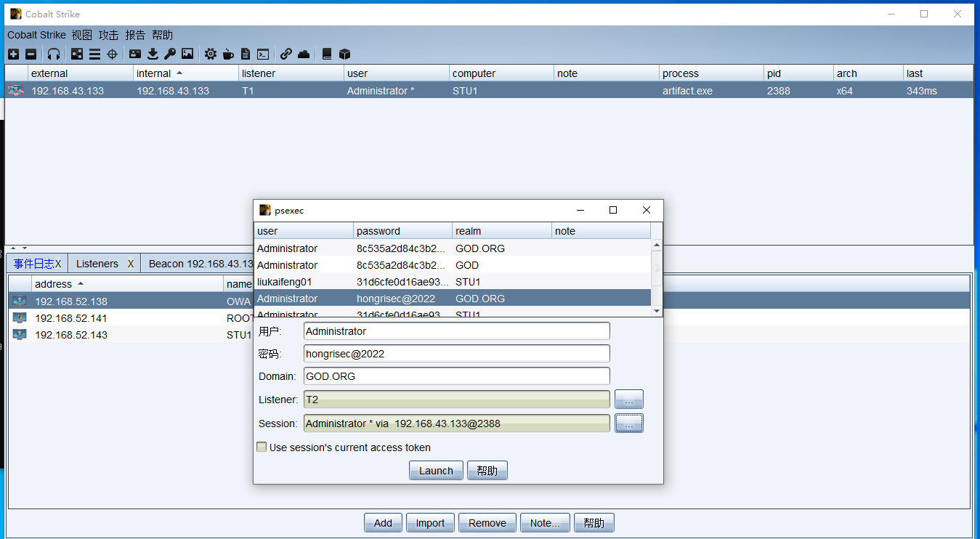Click the connect to team server plus icon
Screen dimensions: 980x539
[13, 54]
